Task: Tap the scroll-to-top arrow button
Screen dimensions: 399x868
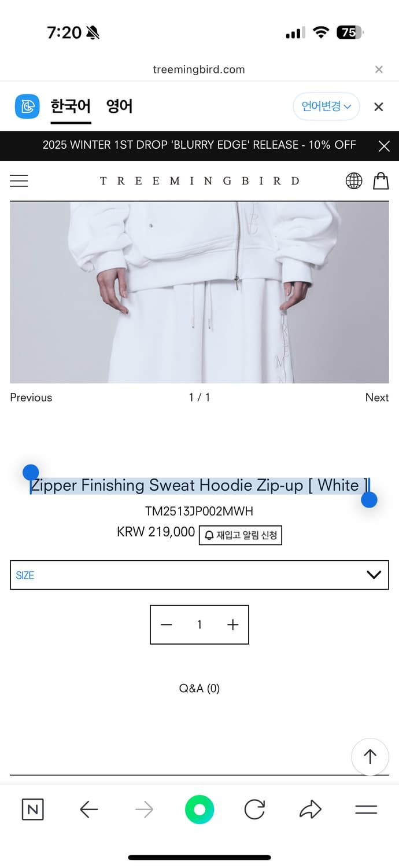Action: (370, 756)
